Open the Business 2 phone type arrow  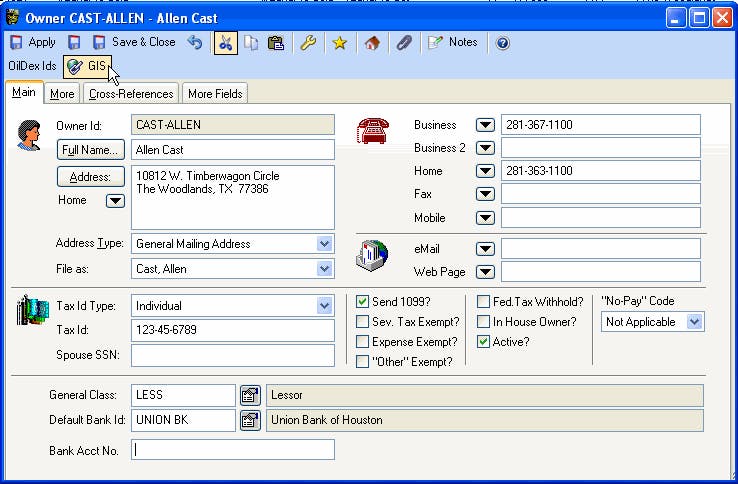[x=485, y=148]
